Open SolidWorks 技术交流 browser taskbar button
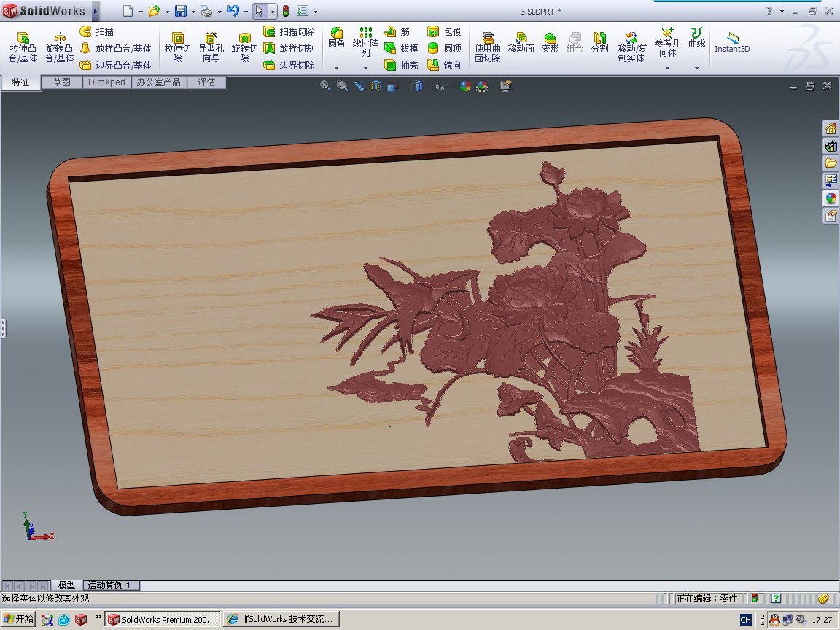This screenshot has width=840, height=630. [x=281, y=619]
